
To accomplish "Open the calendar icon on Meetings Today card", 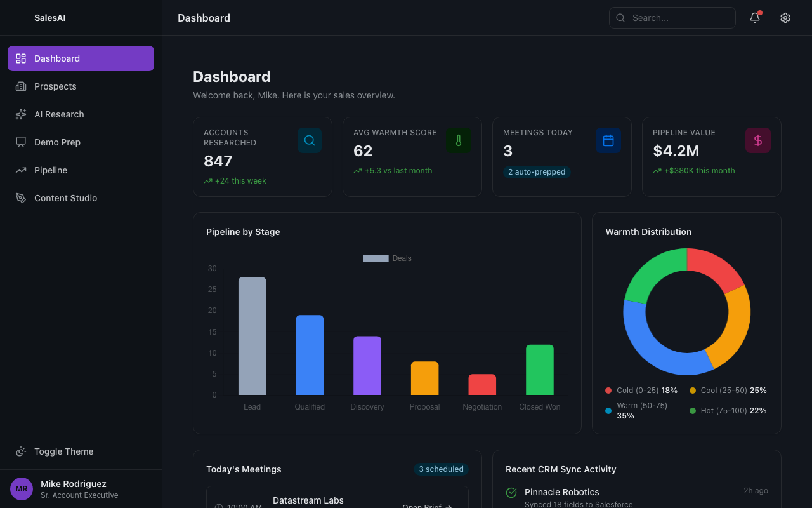I will click(x=608, y=140).
